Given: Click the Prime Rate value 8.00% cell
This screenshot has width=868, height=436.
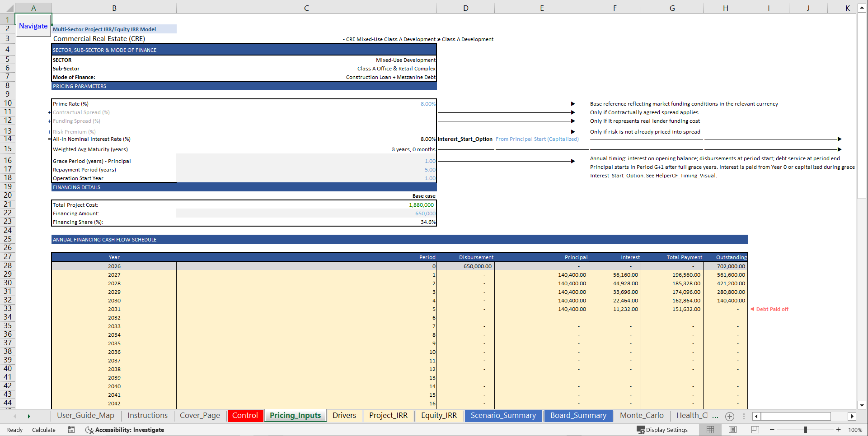Looking at the screenshot, I should point(306,104).
